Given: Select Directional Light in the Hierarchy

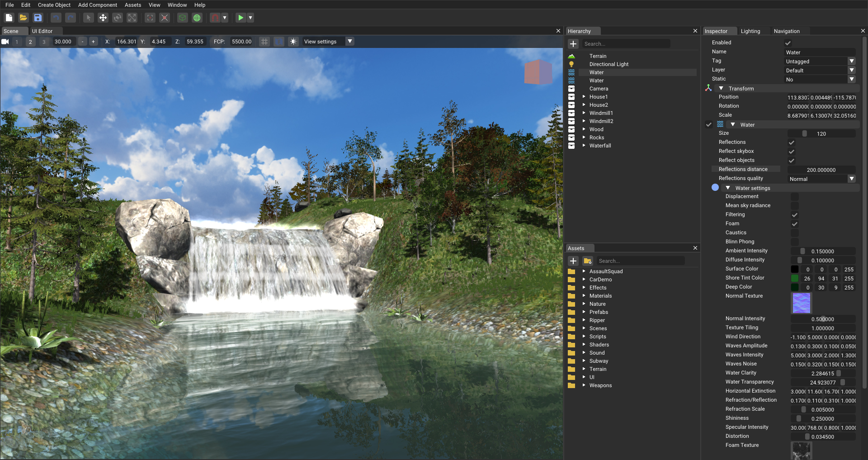Looking at the screenshot, I should click(609, 64).
